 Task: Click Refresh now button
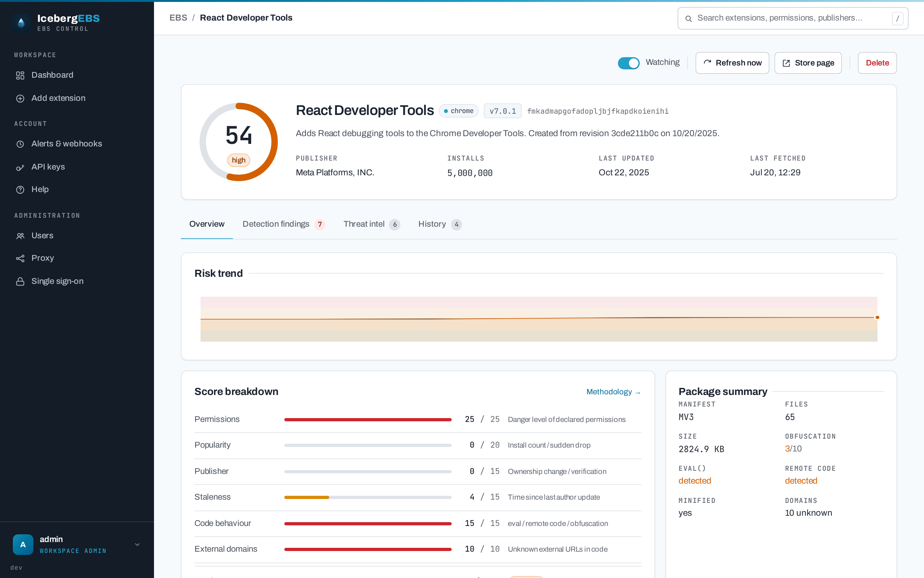coord(732,63)
